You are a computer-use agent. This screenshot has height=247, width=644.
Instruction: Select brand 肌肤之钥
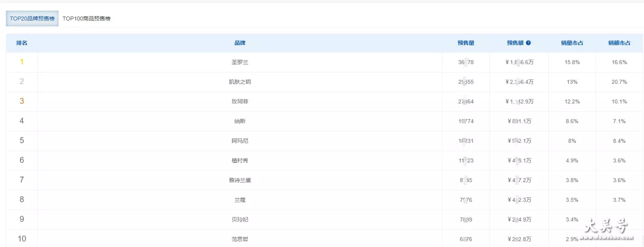240,82
